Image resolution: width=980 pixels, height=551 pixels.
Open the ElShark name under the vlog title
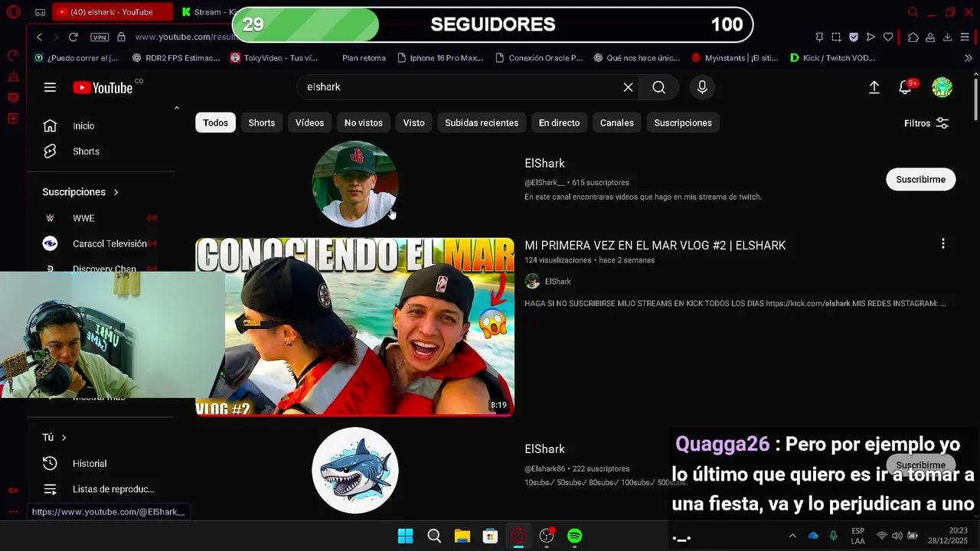click(557, 282)
